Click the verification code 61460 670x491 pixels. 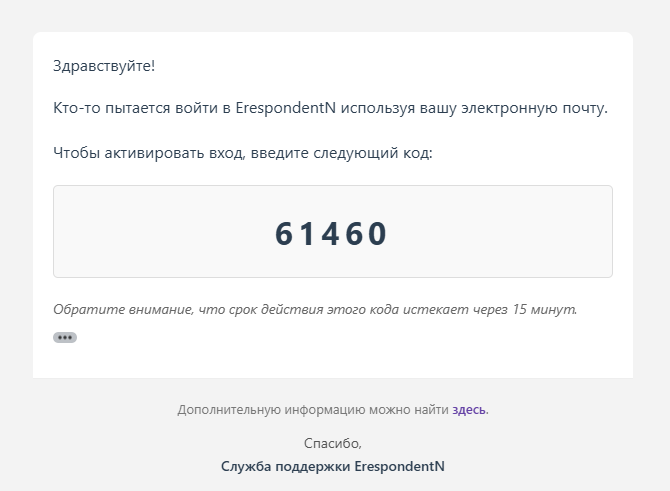coord(332,233)
